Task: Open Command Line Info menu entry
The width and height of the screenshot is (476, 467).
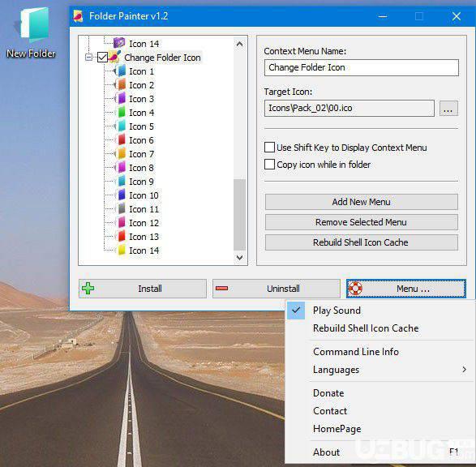Action: [356, 352]
